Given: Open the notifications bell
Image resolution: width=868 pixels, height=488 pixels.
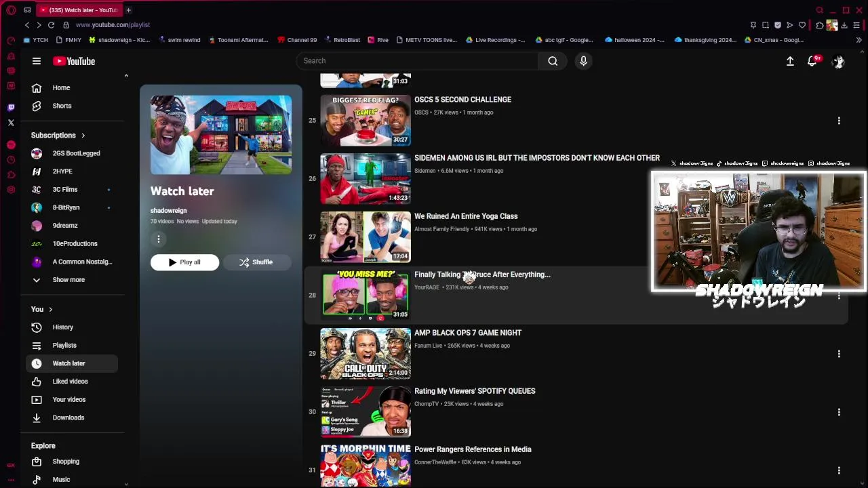Looking at the screenshot, I should [x=812, y=61].
